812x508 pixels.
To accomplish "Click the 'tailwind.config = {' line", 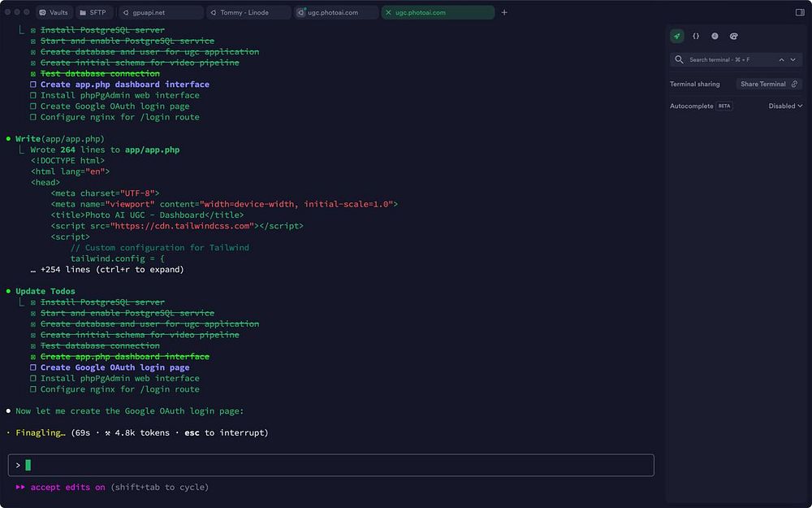I will coord(118,258).
